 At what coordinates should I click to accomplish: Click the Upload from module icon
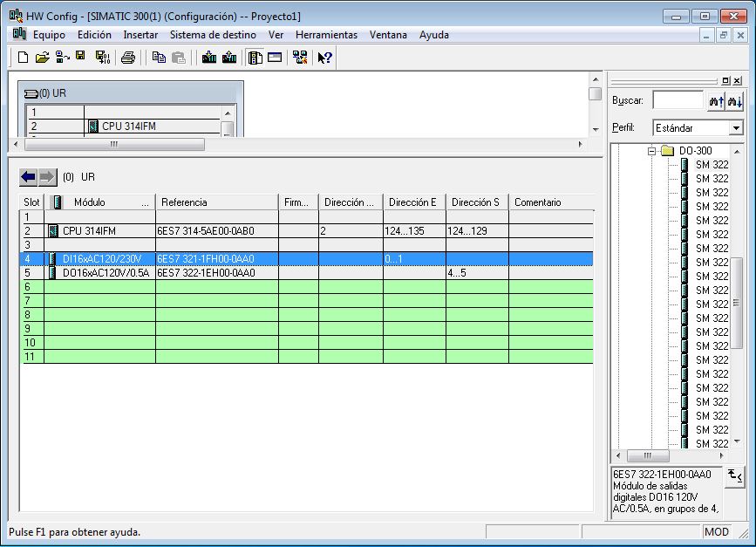tap(229, 58)
